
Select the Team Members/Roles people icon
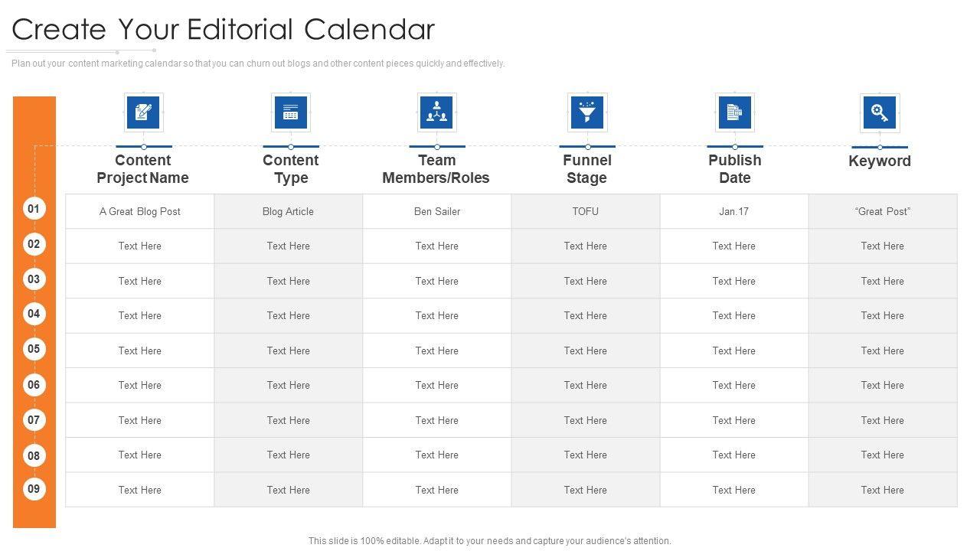click(x=436, y=112)
